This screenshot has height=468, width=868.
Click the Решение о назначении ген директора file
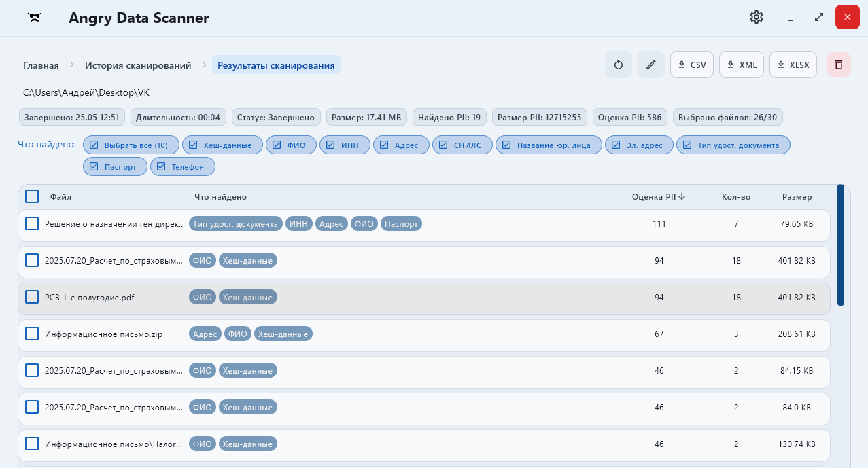coord(114,224)
